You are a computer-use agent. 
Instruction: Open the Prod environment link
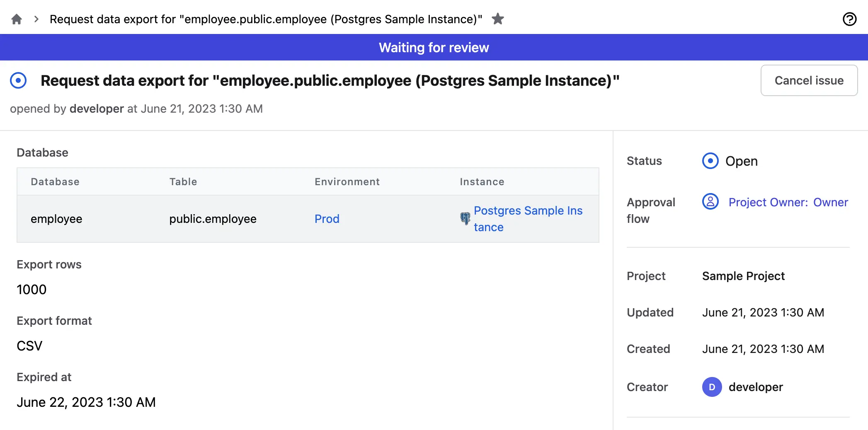[327, 219]
